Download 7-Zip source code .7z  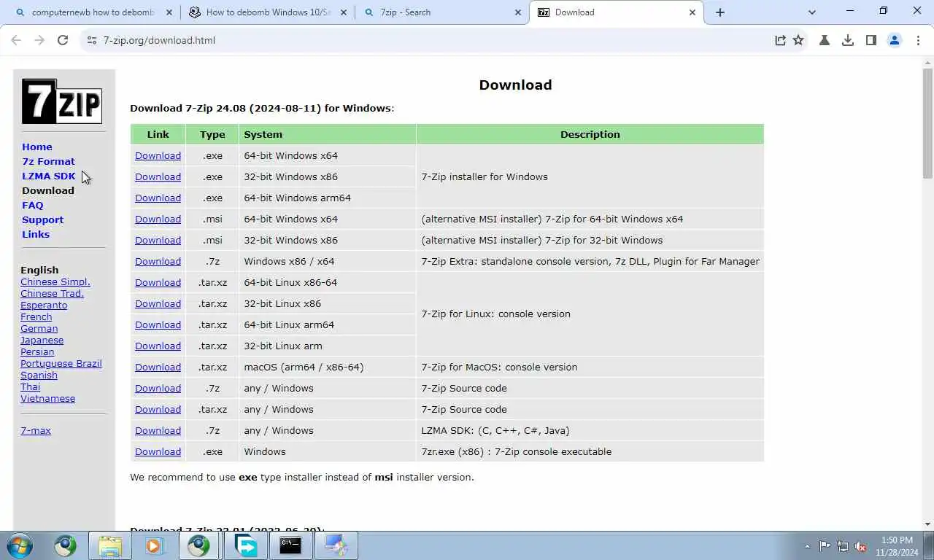pyautogui.click(x=158, y=388)
